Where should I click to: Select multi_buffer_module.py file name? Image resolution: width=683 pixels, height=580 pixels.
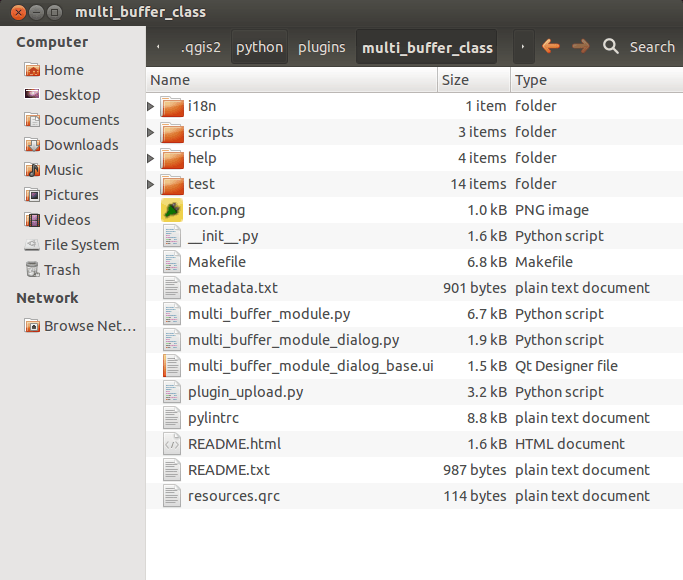[269, 314]
